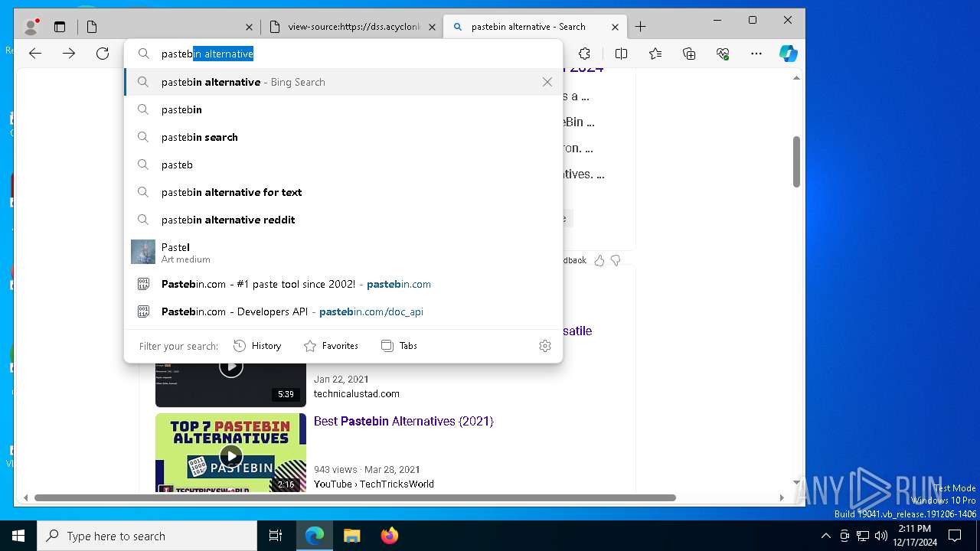The height and width of the screenshot is (551, 980).
Task: Open Task View on the taskbar
Action: pos(276,536)
